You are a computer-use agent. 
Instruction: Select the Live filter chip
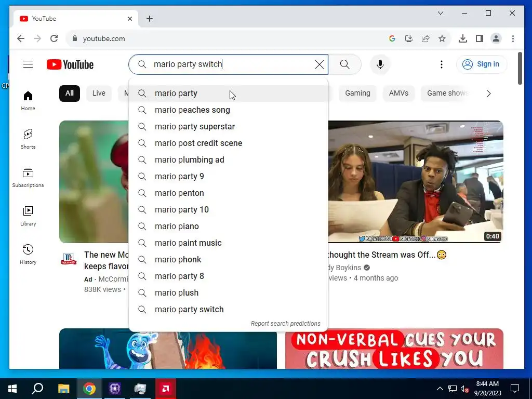(99, 94)
